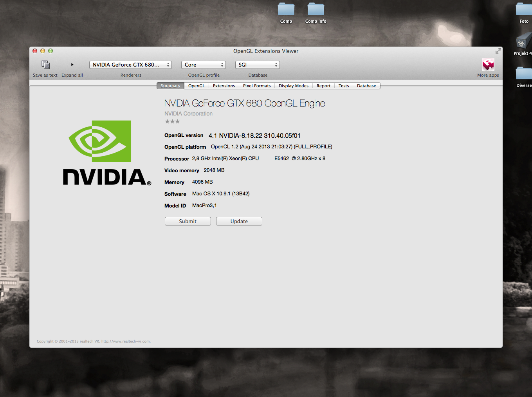Click the Model ID value MacPro3,1
Viewport: 532px width, 397px height.
204,206
